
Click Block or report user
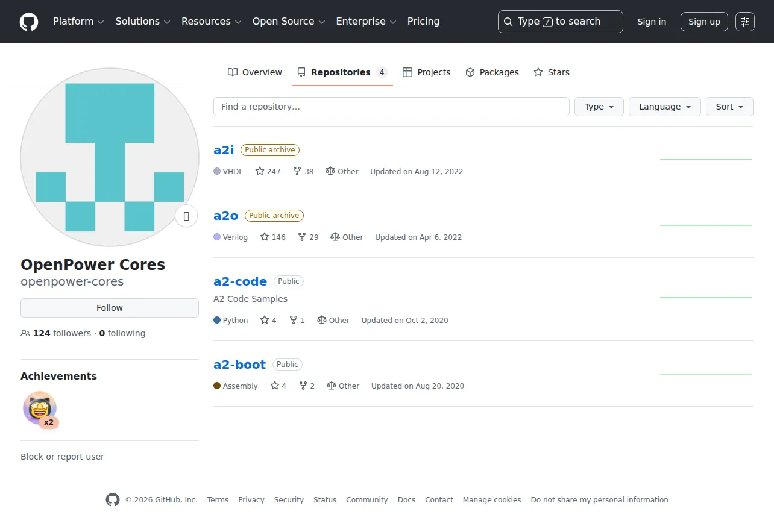[x=62, y=457]
